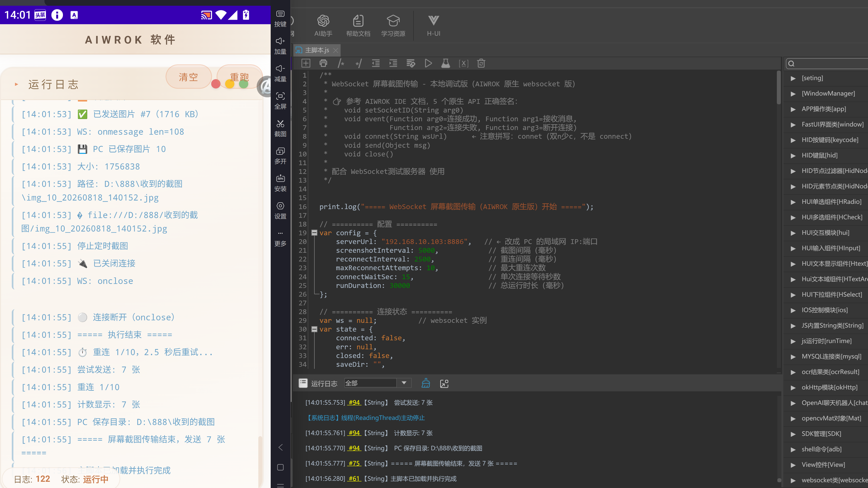Tap the Android back arrow in sidebar

tap(280, 447)
